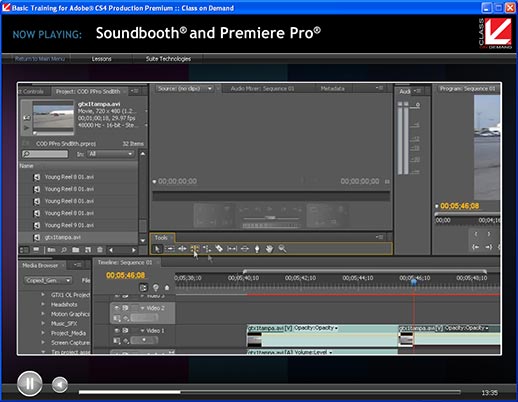The height and width of the screenshot is (402, 518).
Task: Expand the Headshots folder
Action: tap(43, 304)
